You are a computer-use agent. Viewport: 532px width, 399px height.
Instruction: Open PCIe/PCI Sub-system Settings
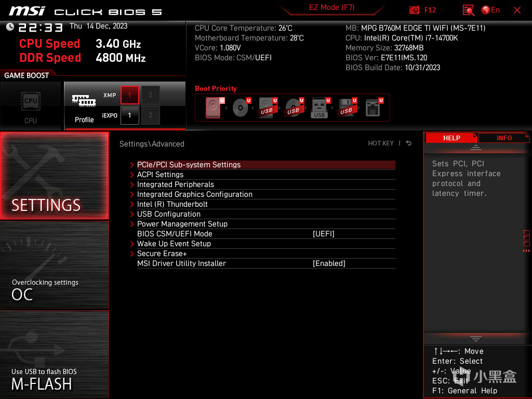point(266,165)
